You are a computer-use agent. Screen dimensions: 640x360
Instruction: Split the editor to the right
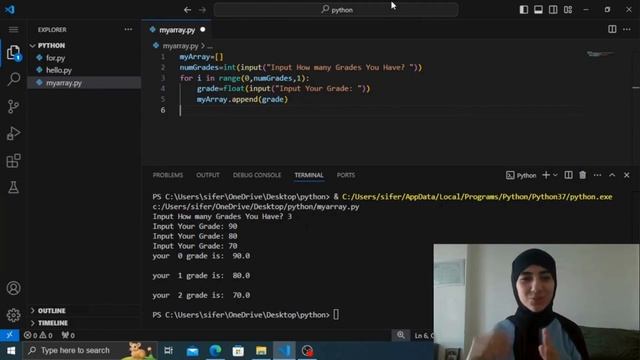click(x=612, y=29)
